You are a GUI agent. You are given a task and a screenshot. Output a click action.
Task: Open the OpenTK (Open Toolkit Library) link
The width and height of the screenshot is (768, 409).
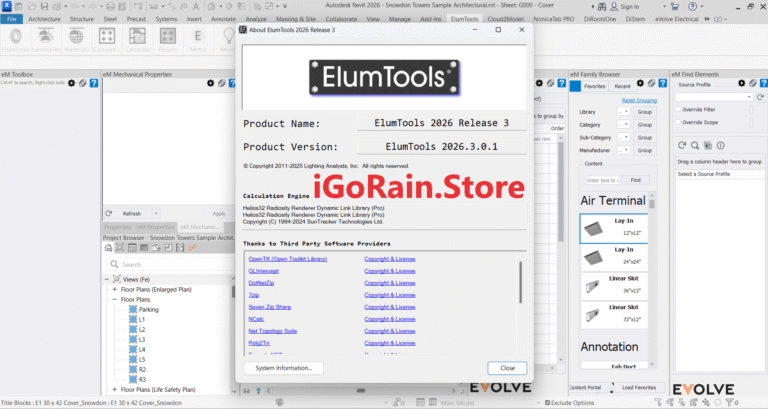[x=288, y=259]
